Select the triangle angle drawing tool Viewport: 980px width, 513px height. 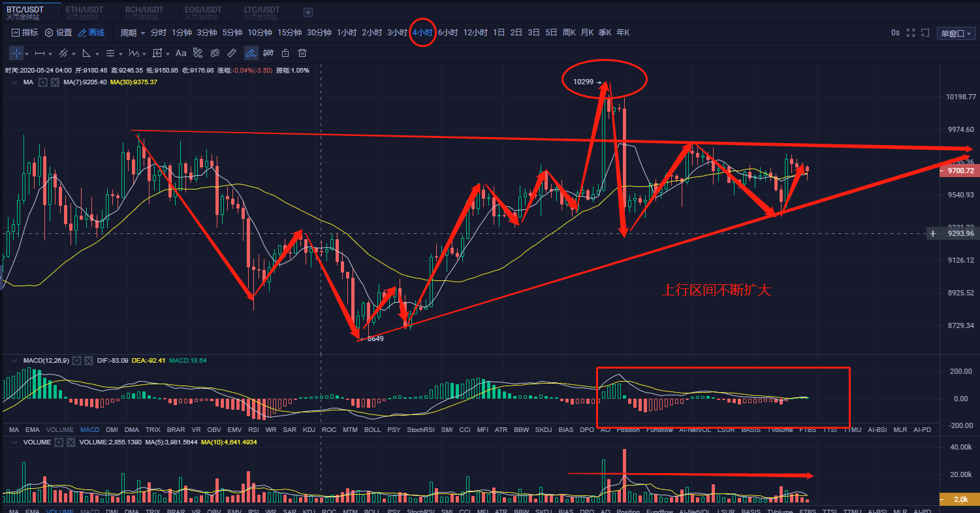point(86,53)
